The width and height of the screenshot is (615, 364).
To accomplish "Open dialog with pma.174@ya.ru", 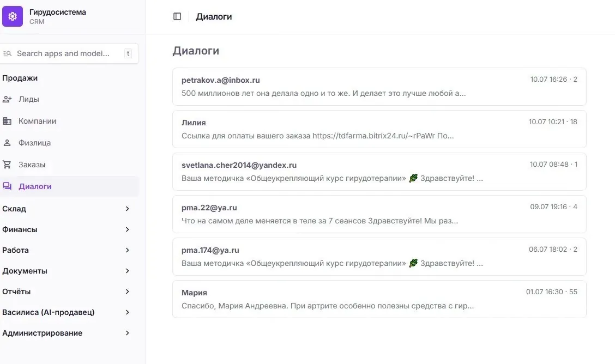I will point(379,257).
